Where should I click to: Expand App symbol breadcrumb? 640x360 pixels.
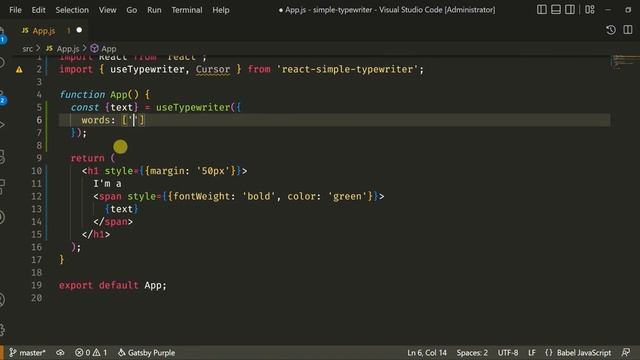point(104,49)
